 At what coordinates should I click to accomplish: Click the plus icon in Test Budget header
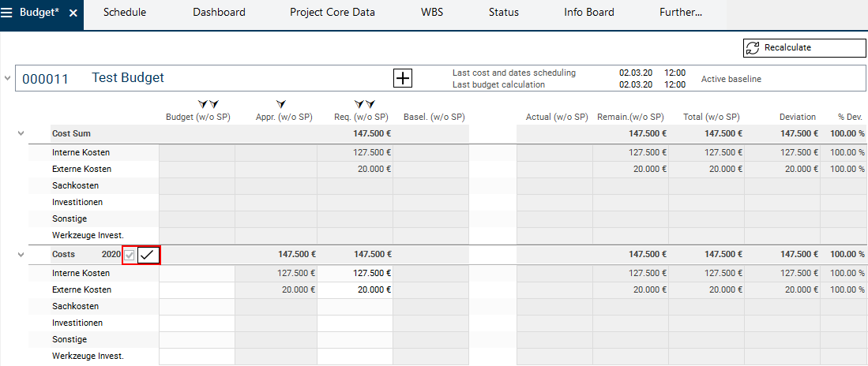[x=403, y=78]
